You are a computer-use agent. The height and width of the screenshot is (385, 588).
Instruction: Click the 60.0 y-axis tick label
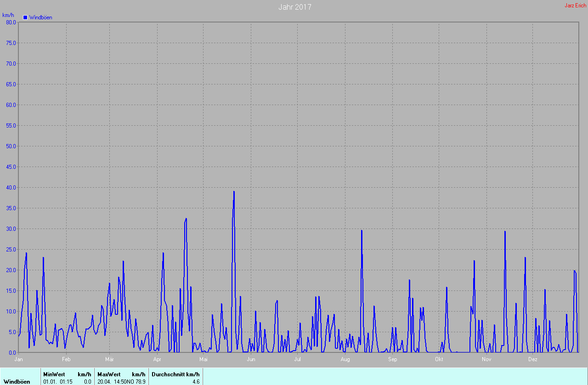11,105
